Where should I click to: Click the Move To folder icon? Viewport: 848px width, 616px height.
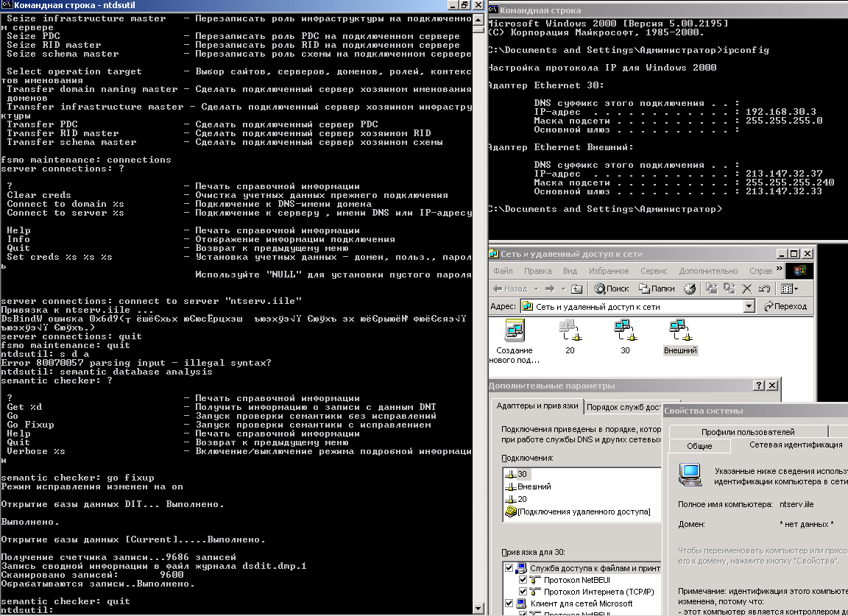(712, 288)
